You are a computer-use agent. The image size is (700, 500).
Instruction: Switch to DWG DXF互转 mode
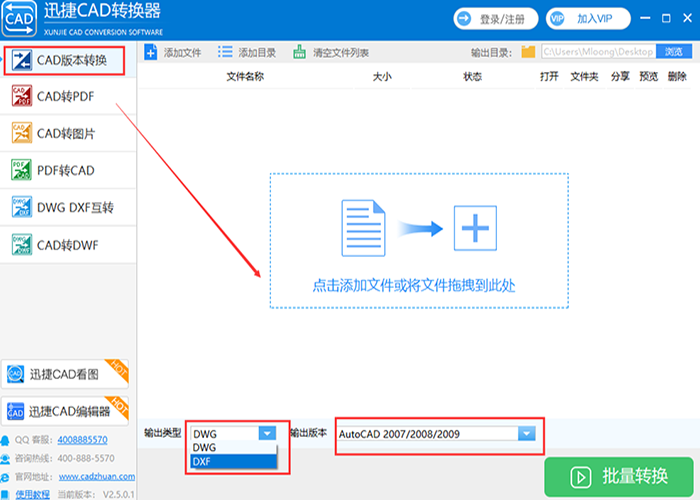[68, 208]
